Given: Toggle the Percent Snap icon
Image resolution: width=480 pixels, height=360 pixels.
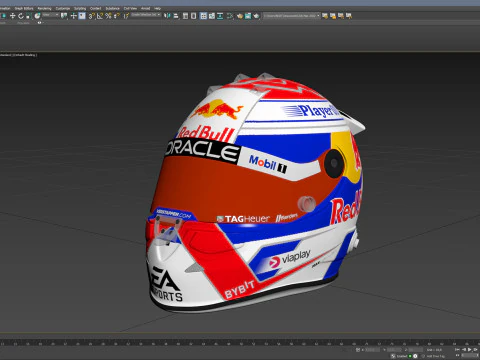Looking at the screenshot, I should pyautogui.click(x=108, y=16).
